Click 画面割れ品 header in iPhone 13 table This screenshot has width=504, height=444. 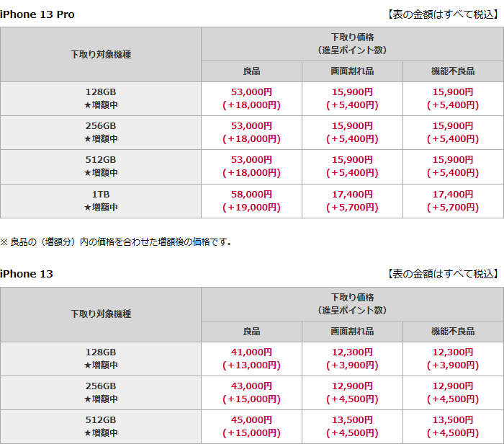352,332
